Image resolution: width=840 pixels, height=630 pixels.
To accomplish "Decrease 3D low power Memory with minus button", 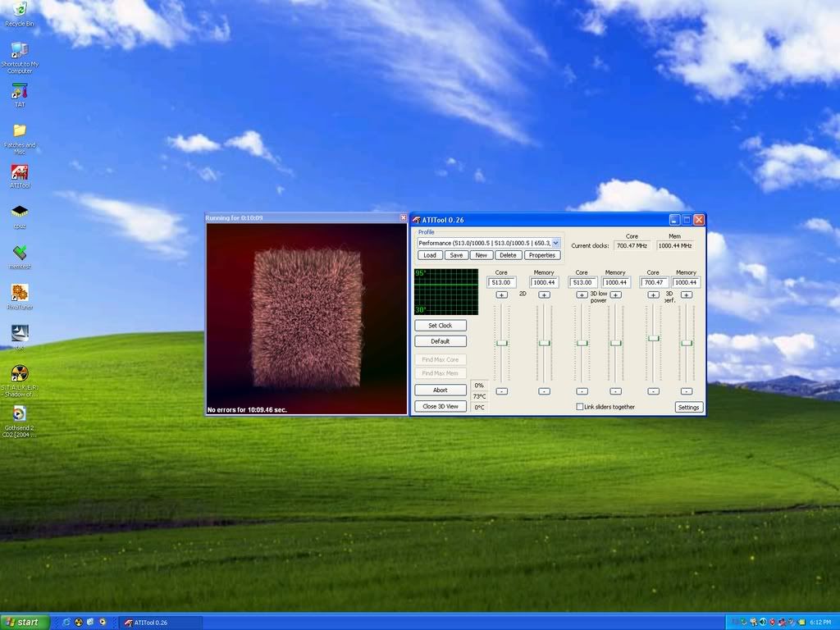I will [x=616, y=391].
